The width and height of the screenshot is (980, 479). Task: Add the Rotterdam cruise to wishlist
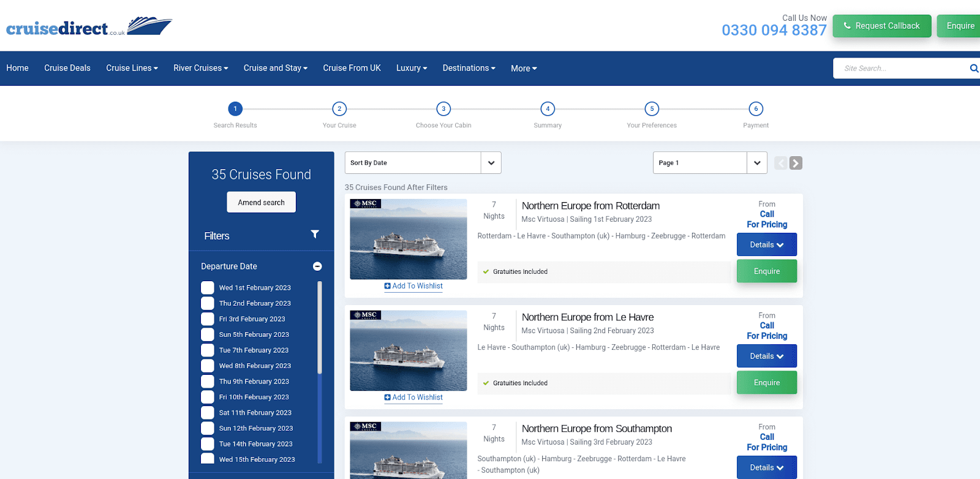(x=413, y=286)
